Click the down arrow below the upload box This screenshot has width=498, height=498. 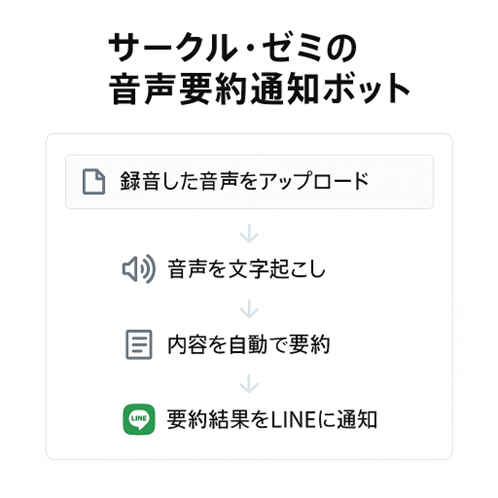(249, 233)
